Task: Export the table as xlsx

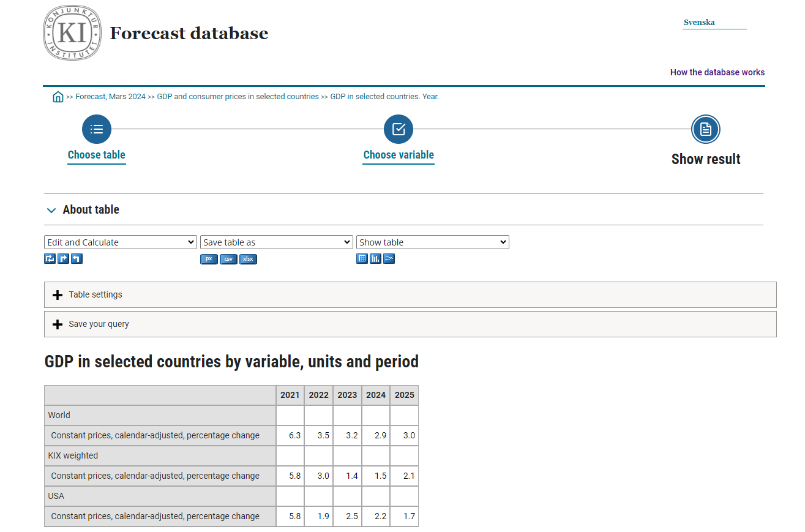Action: (248, 258)
